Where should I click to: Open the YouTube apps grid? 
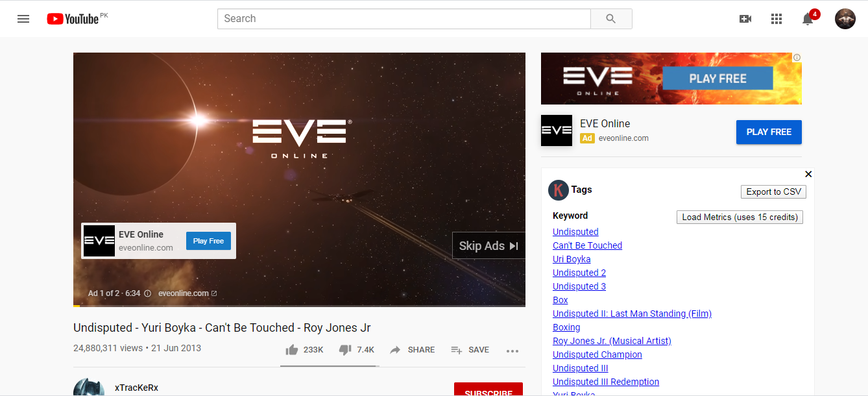point(776,19)
